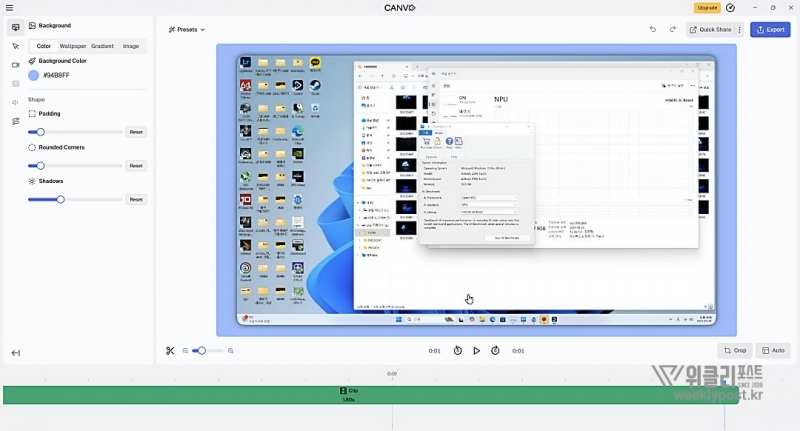Collapse the left side panel
The height and width of the screenshot is (431, 800).
(15, 353)
